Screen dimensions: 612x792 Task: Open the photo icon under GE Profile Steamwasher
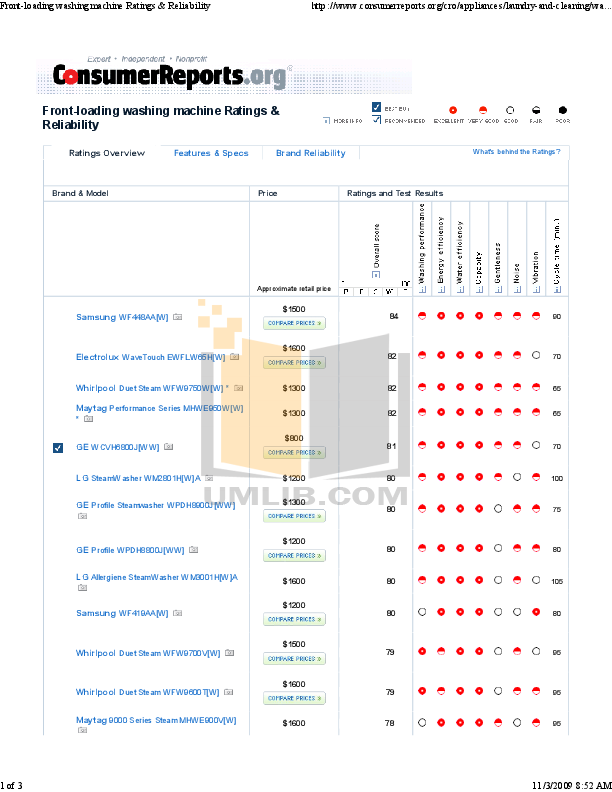click(x=82, y=516)
